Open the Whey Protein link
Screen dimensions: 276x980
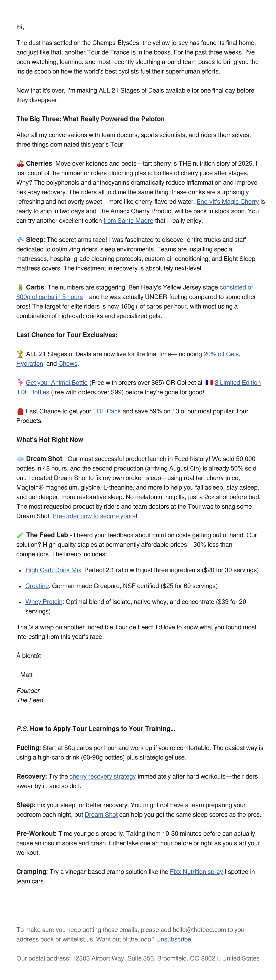[44, 601]
